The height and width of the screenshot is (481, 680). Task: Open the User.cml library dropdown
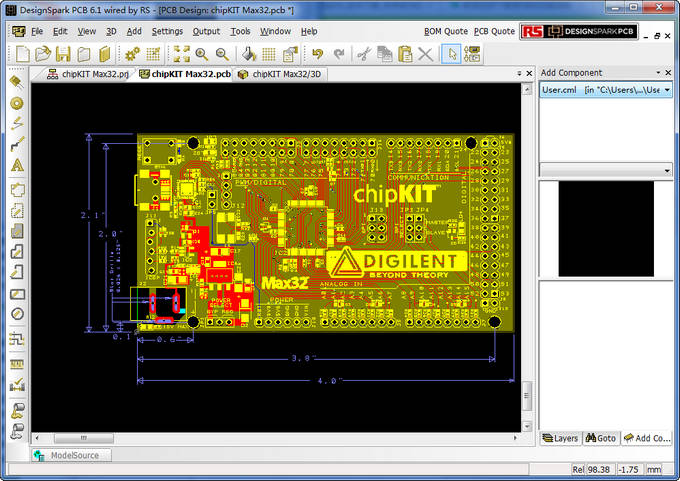pos(666,90)
